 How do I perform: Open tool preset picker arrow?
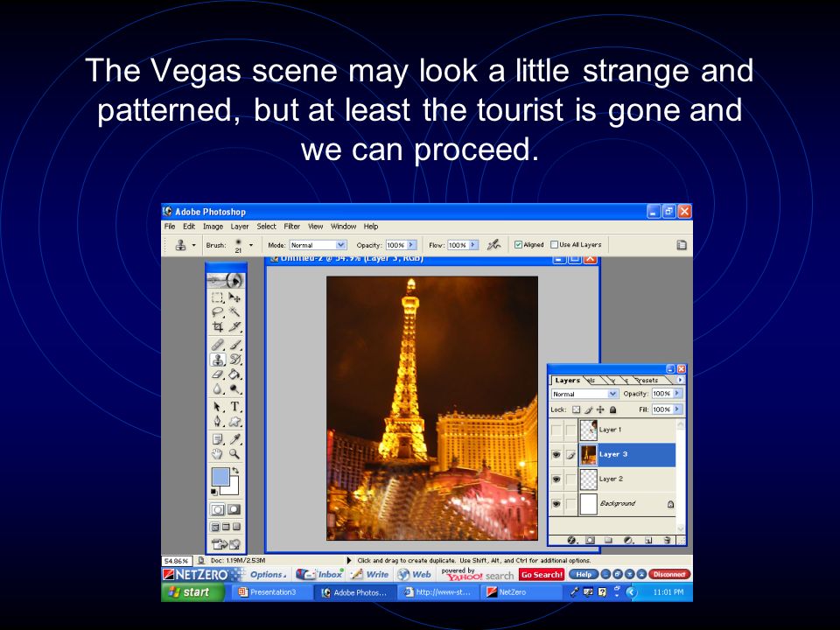coord(194,245)
